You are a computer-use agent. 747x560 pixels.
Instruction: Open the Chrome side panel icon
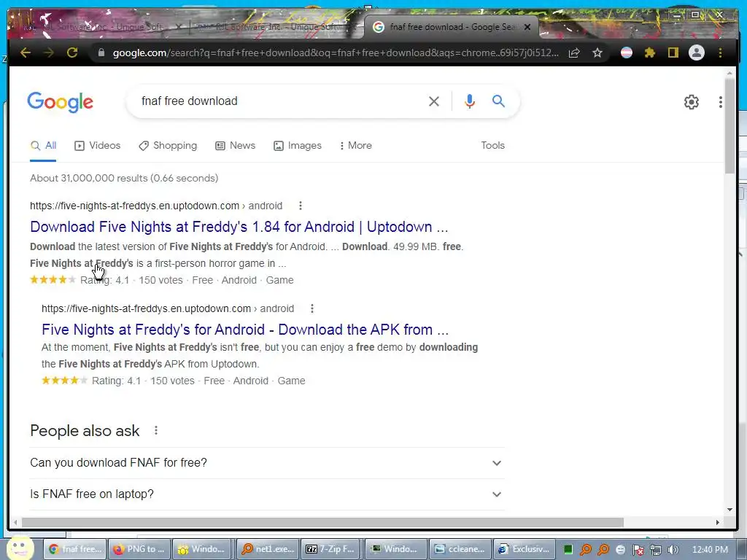click(673, 52)
